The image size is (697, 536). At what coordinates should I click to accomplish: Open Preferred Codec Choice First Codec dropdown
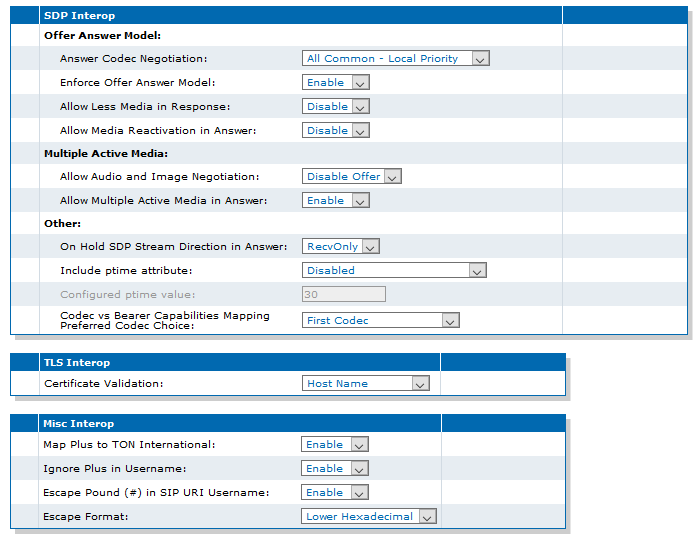point(381,320)
